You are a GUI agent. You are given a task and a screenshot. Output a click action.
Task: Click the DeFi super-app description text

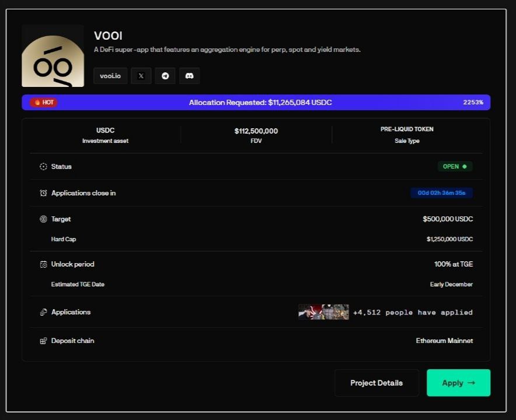click(x=227, y=50)
